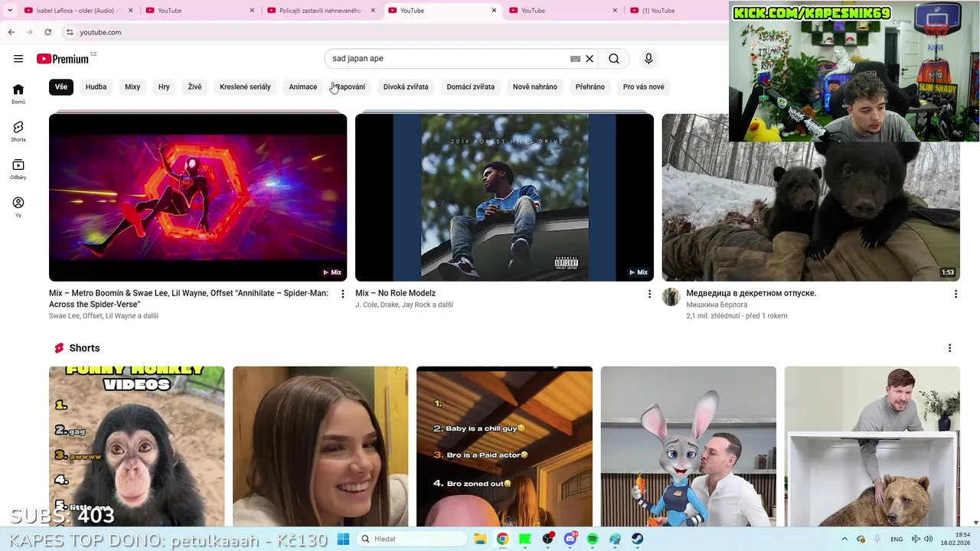Open File Explorer from the taskbar

tap(480, 539)
